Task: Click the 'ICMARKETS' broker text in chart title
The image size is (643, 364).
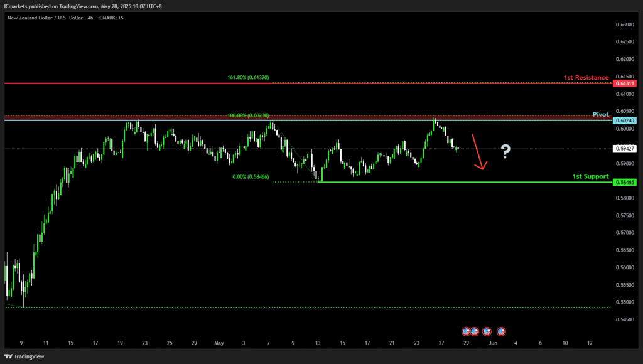Action: [111, 18]
